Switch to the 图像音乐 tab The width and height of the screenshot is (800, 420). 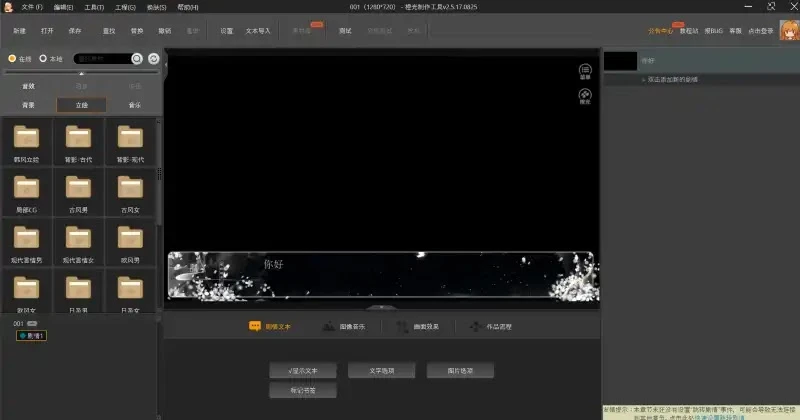point(344,327)
